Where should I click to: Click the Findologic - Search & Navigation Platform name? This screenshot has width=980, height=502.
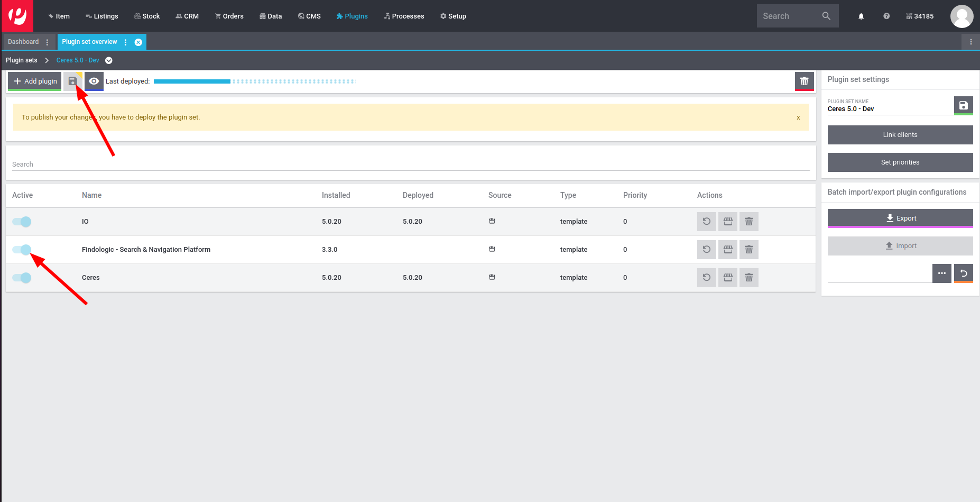click(x=146, y=250)
